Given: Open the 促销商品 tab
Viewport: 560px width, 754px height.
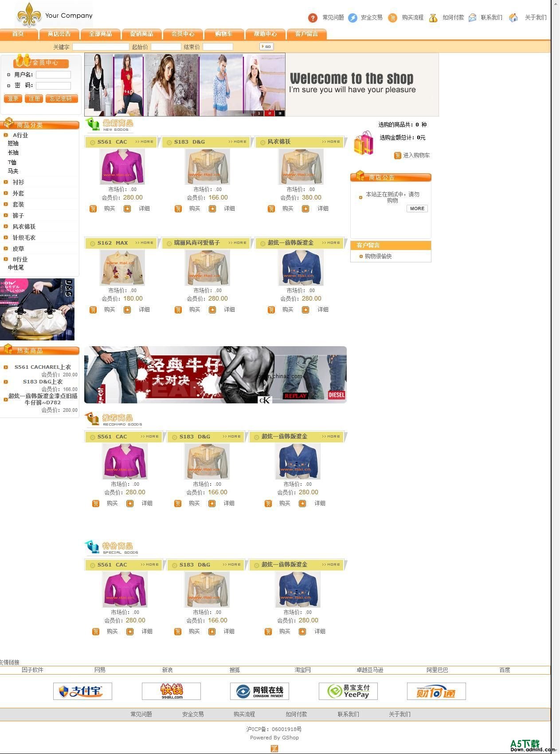Looking at the screenshot, I should click(141, 34).
